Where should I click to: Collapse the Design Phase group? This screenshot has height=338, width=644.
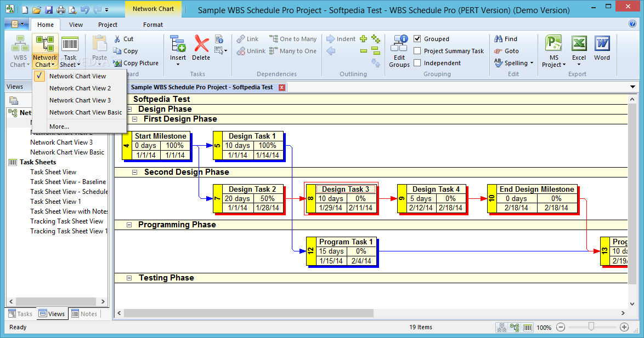click(129, 109)
